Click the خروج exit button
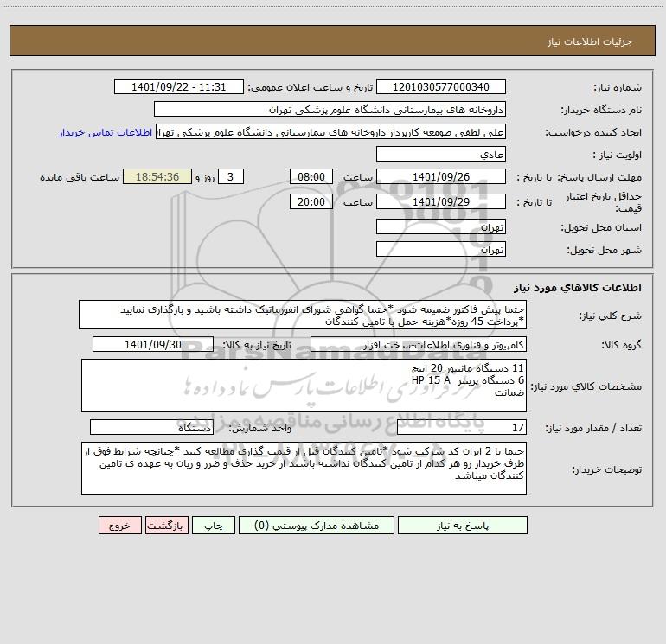666x644 pixels. (x=119, y=525)
